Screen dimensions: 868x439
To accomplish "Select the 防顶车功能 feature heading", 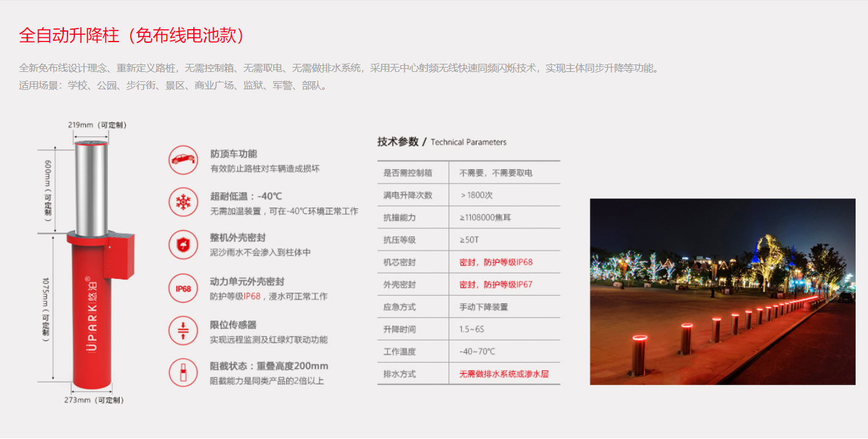I will point(234,154).
